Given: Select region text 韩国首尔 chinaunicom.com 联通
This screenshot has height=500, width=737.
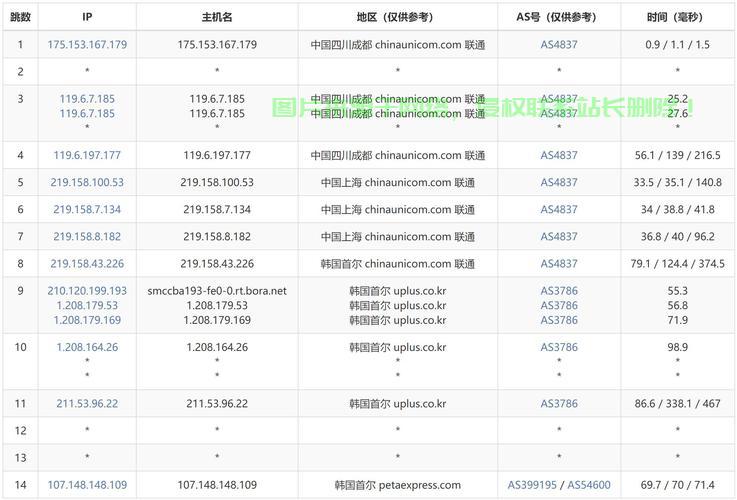Looking at the screenshot, I should coord(398,264).
